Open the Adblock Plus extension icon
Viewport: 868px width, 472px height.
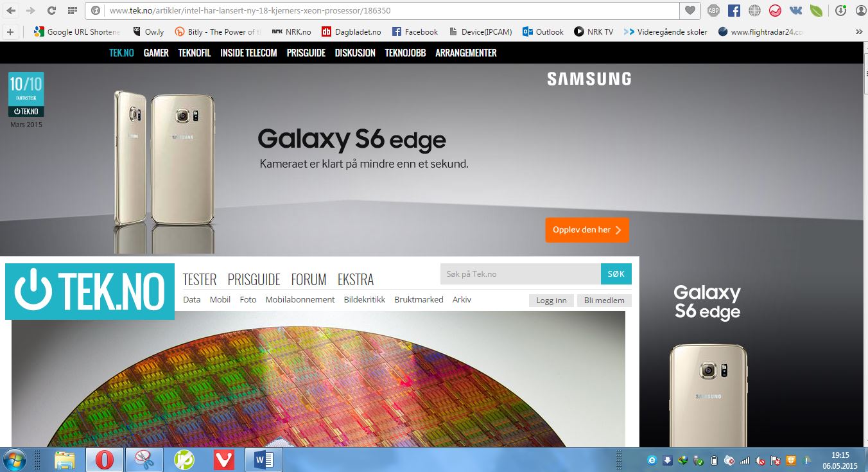(x=713, y=10)
